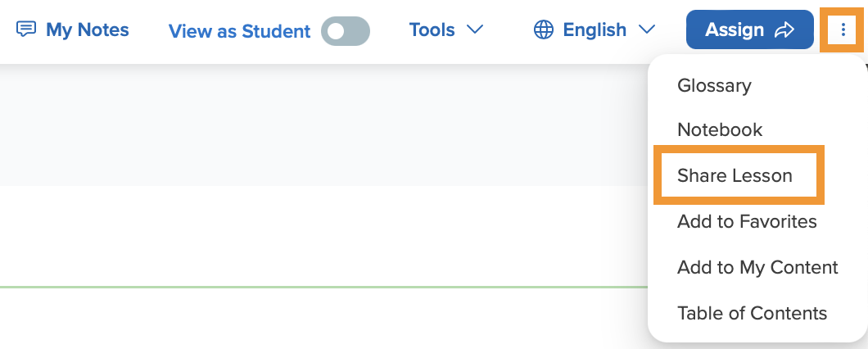
Task: Click the Assign button
Action: 749,30
